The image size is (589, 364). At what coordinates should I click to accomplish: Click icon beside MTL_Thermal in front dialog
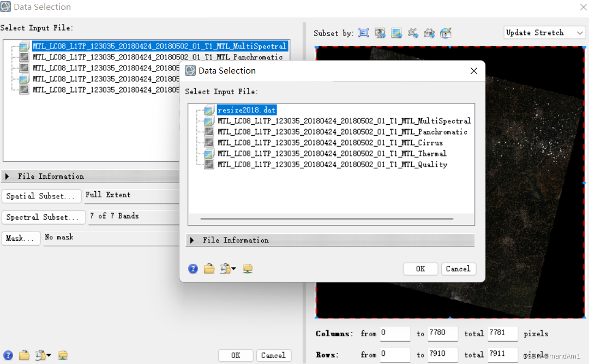coord(209,154)
